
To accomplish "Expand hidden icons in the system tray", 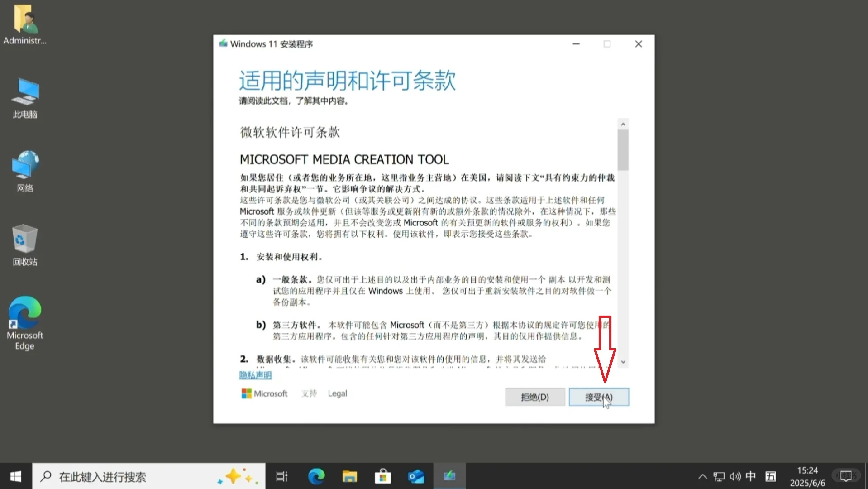I will pos(702,476).
